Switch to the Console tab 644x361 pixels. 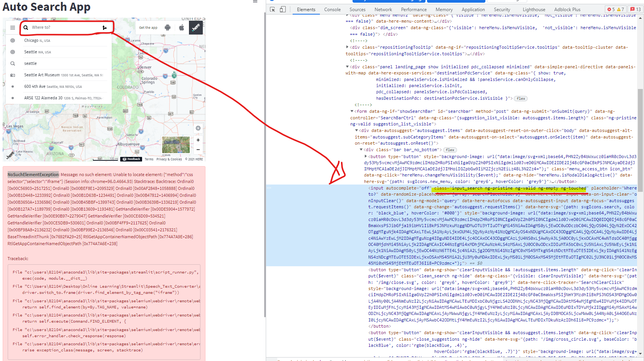click(333, 10)
